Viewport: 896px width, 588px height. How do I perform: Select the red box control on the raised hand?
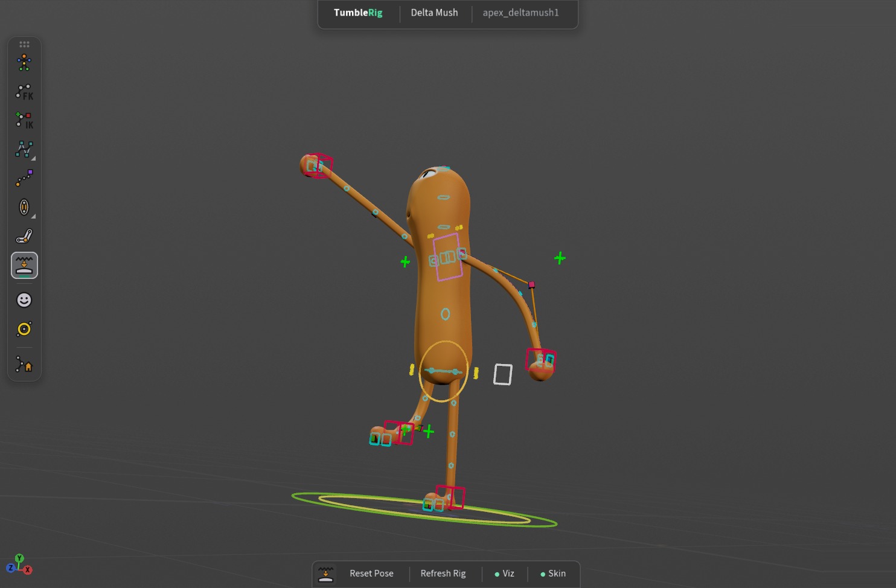(318, 165)
